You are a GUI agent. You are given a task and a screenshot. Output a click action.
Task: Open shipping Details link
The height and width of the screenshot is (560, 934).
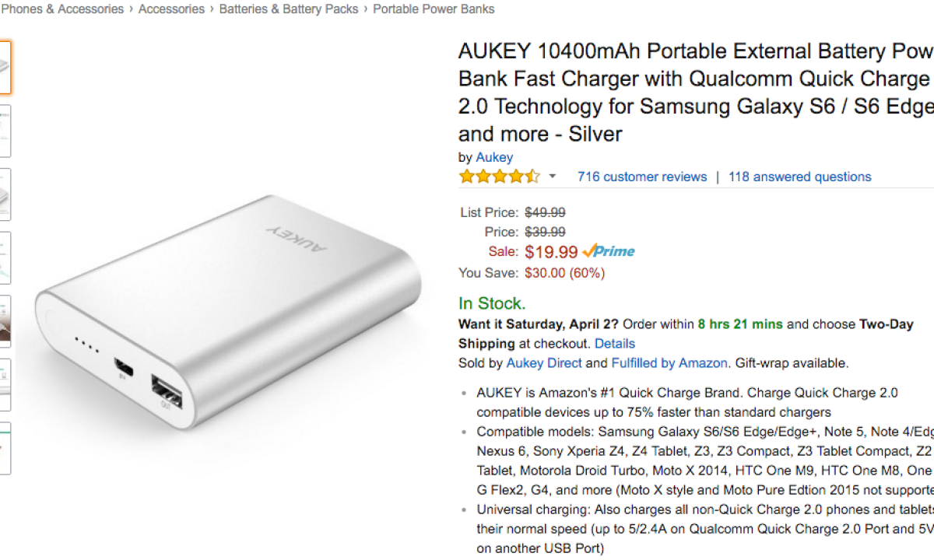click(615, 343)
